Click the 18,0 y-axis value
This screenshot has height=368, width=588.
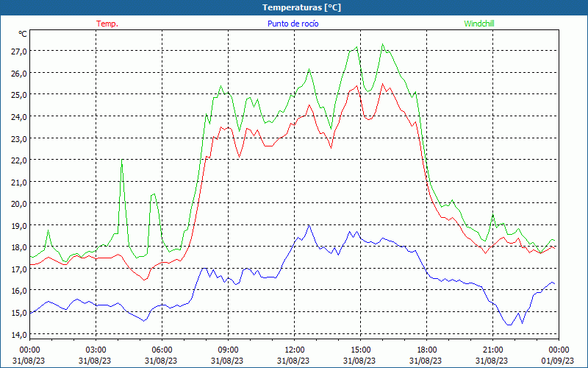19,247
